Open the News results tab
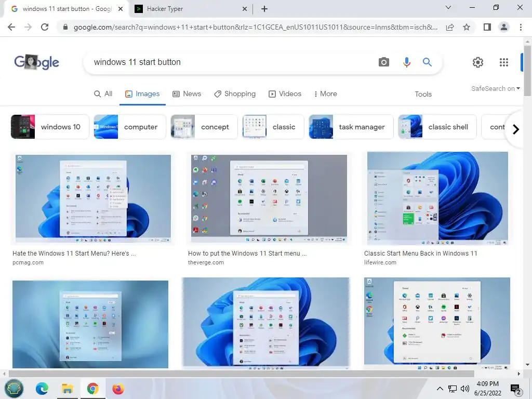 (187, 94)
